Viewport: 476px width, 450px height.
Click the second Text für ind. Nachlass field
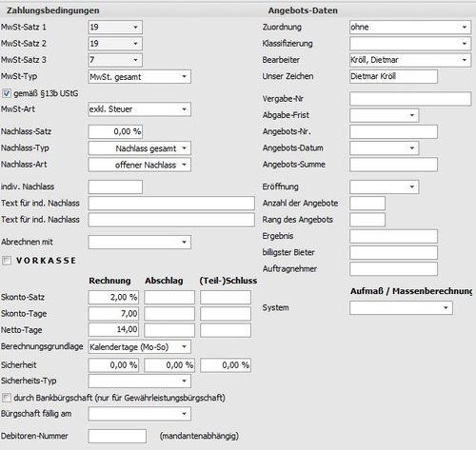point(171,220)
